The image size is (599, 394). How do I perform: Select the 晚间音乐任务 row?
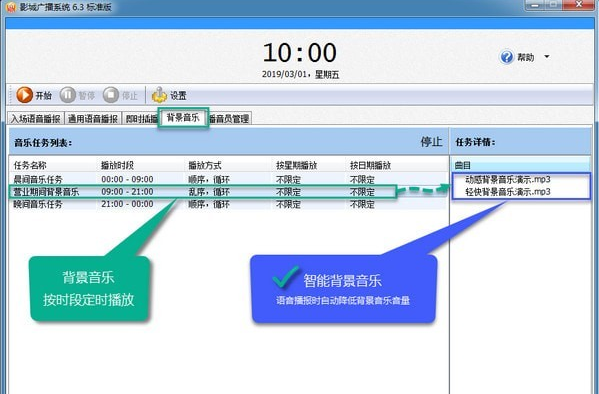pyautogui.click(x=227, y=204)
